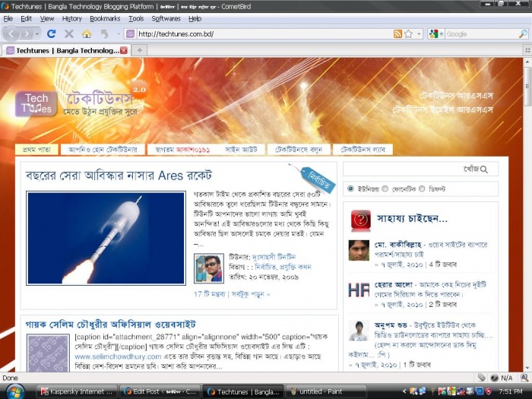Click the টেকটিউনস আরএসএস link
The image size is (532, 399).
456,95
